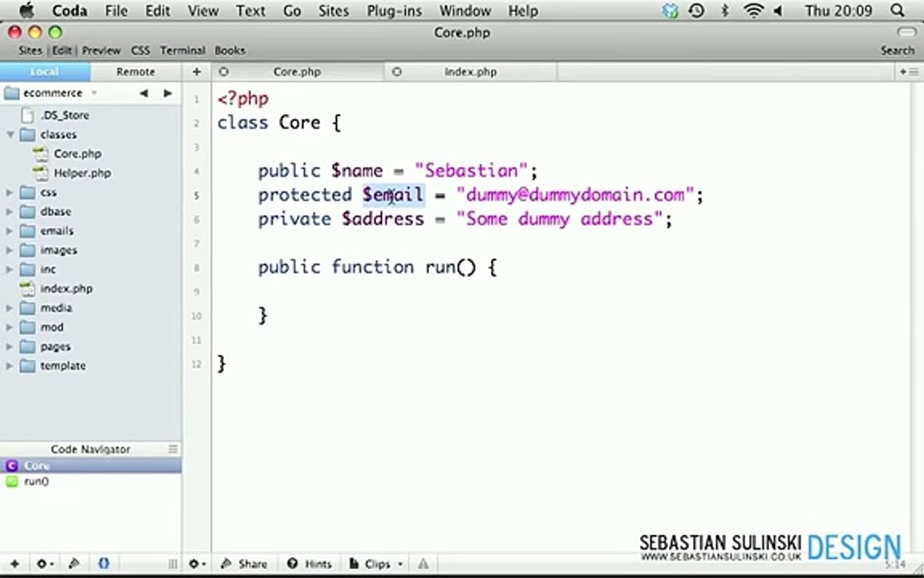Add a new tab with plus button
This screenshot has width=924, height=578.
click(x=197, y=71)
